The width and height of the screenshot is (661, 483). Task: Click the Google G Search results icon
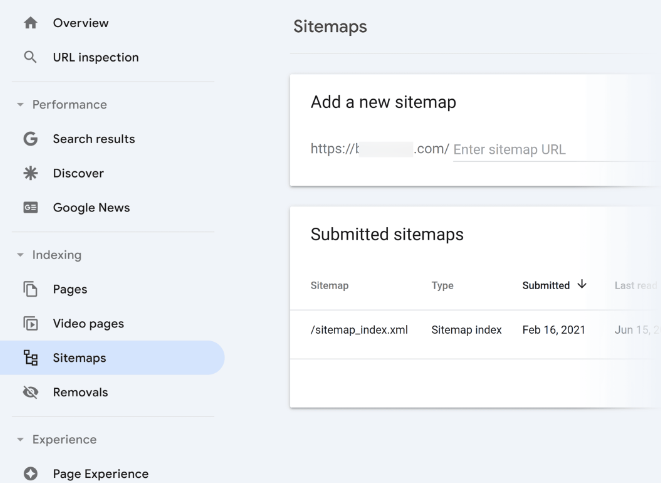30,139
